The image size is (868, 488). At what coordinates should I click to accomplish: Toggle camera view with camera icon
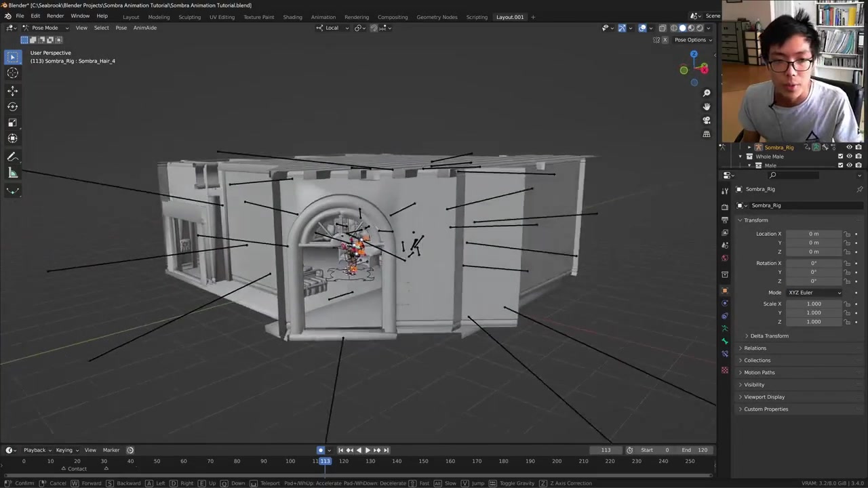coord(707,120)
